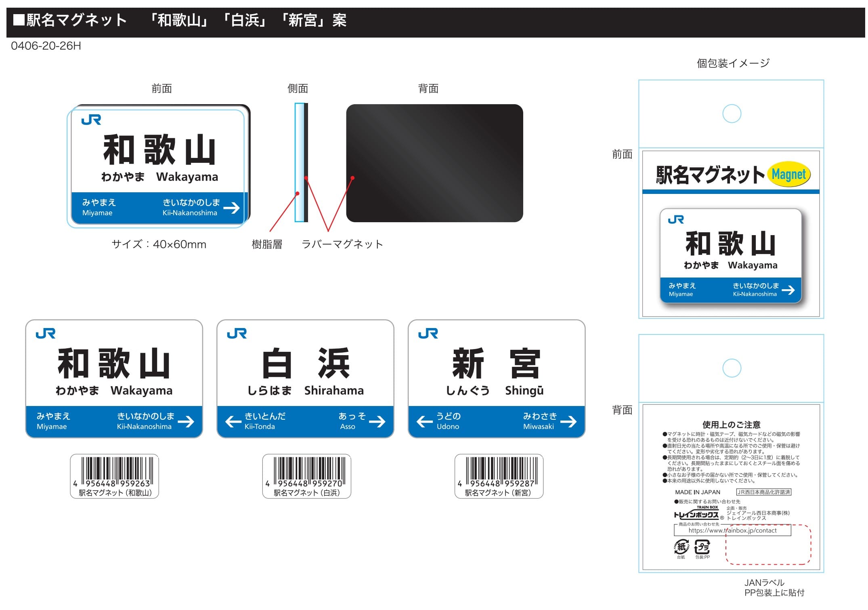Click the red dashed JAN label area
This screenshot has width=868, height=610.
768,544
